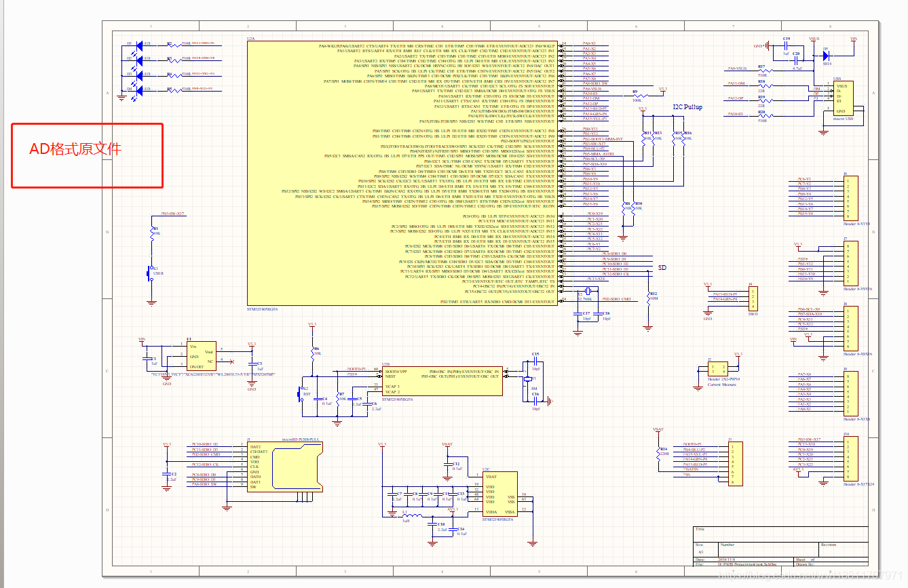The height and width of the screenshot is (588, 908).
Task: Click the SD text label
Action: click(x=662, y=268)
